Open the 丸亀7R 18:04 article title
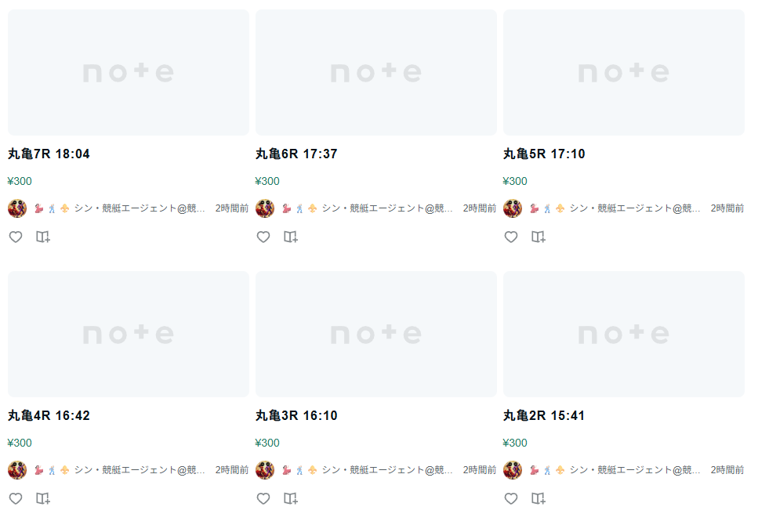Viewport: 758px width, 532px height. point(49,154)
